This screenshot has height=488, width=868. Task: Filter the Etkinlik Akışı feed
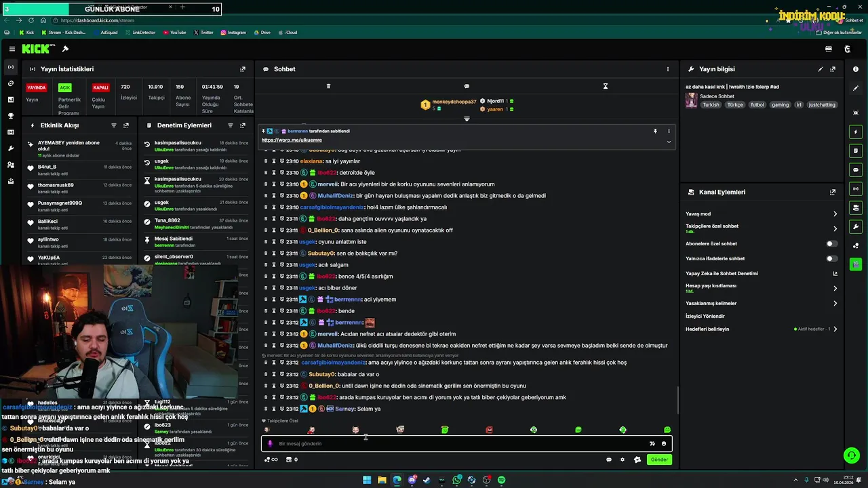click(114, 125)
